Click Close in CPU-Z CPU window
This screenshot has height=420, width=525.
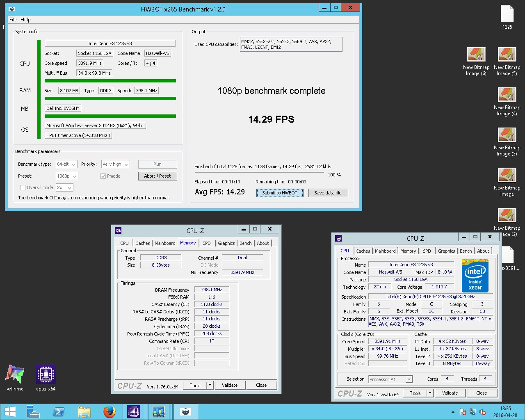tap(482, 393)
